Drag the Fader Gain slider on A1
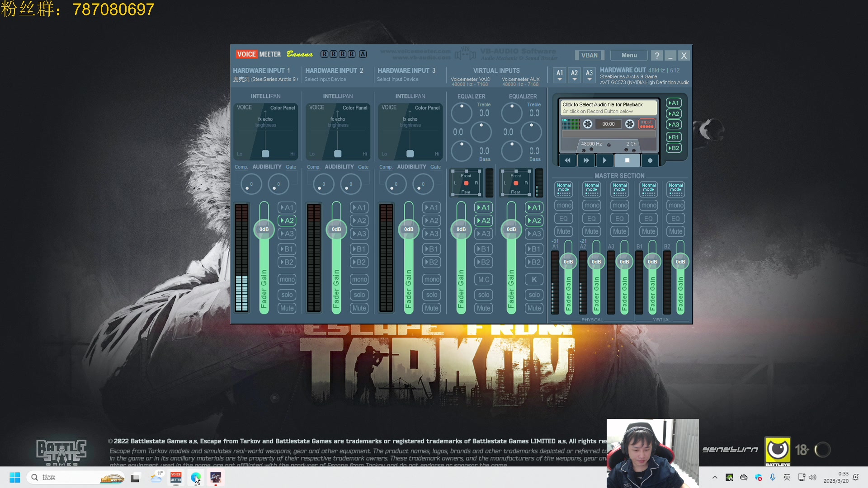 [x=567, y=261]
